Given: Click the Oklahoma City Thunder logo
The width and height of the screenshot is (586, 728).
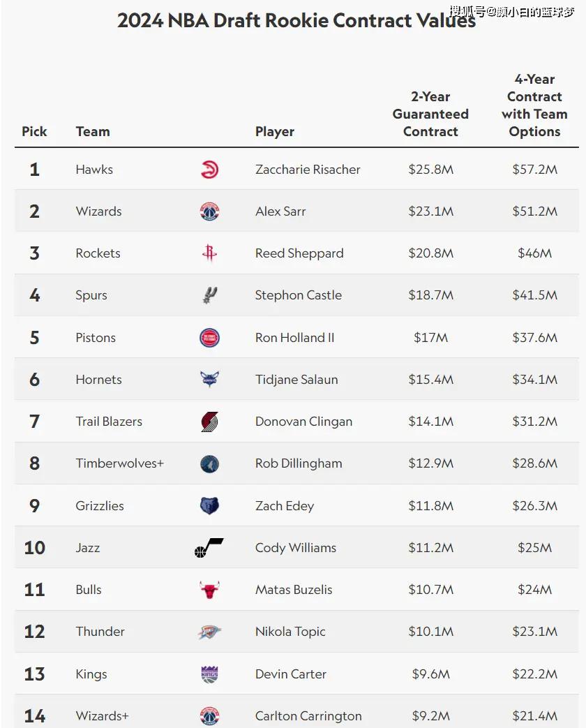Looking at the screenshot, I should point(209,632).
